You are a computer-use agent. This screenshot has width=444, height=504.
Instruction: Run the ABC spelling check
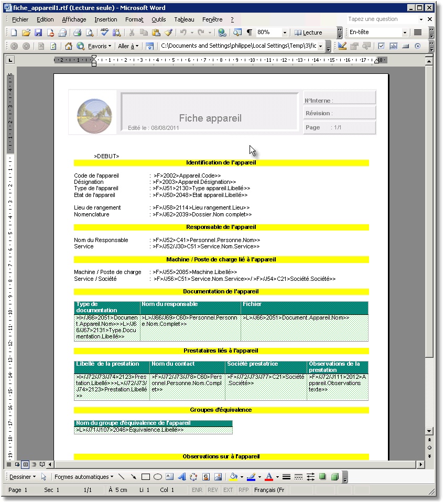click(x=104, y=32)
